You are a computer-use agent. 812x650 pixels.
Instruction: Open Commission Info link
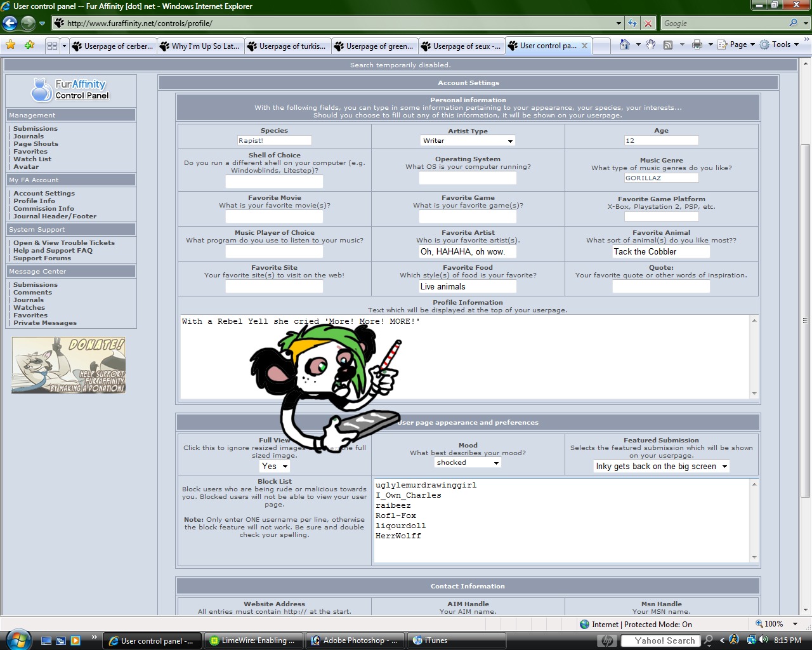[x=44, y=208]
